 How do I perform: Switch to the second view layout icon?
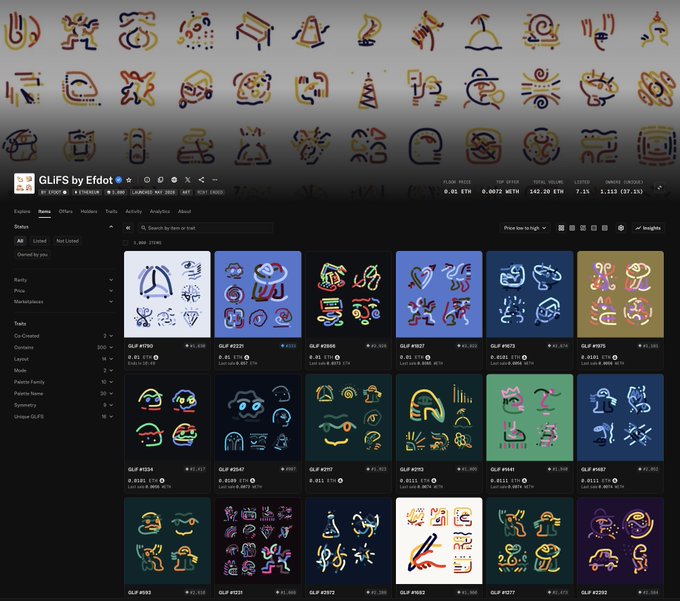(x=572, y=228)
